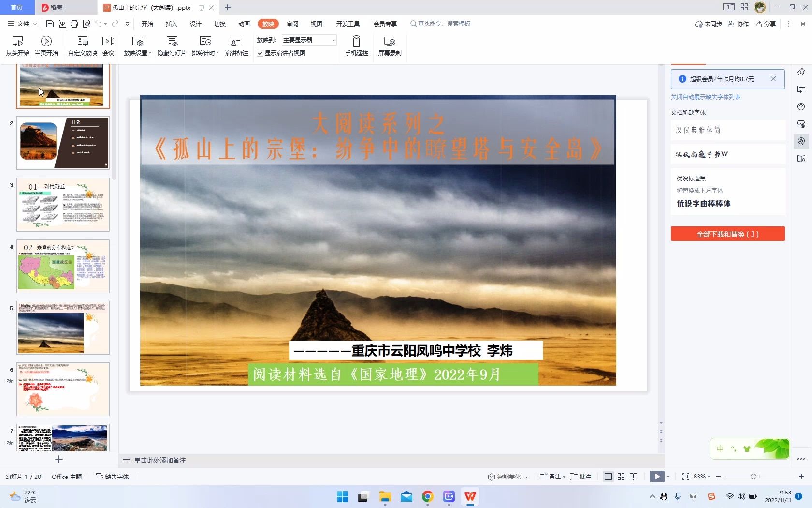Click the save icon in quick toolbar
The width and height of the screenshot is (812, 508).
pyautogui.click(x=50, y=24)
